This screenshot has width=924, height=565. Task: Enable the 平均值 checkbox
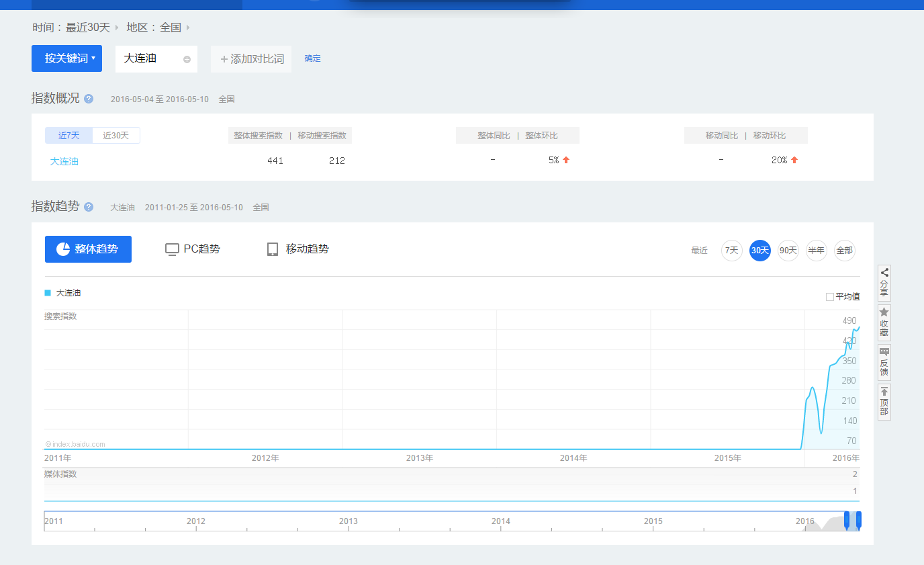(x=830, y=296)
